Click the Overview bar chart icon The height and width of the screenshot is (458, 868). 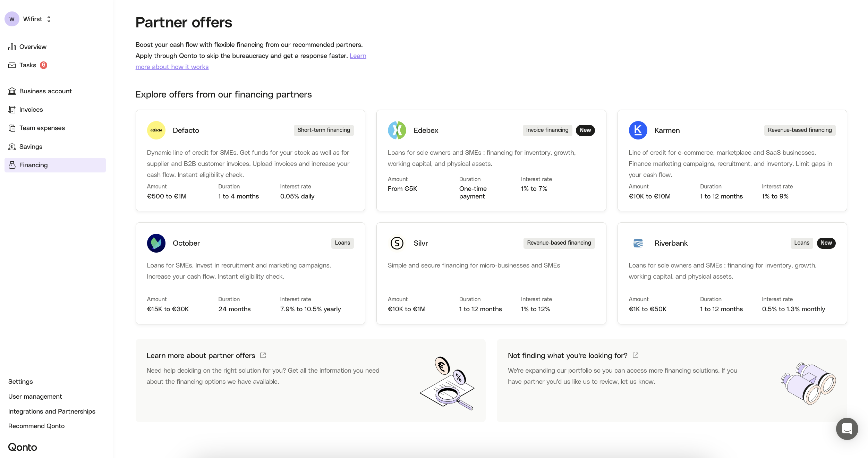pyautogui.click(x=12, y=47)
